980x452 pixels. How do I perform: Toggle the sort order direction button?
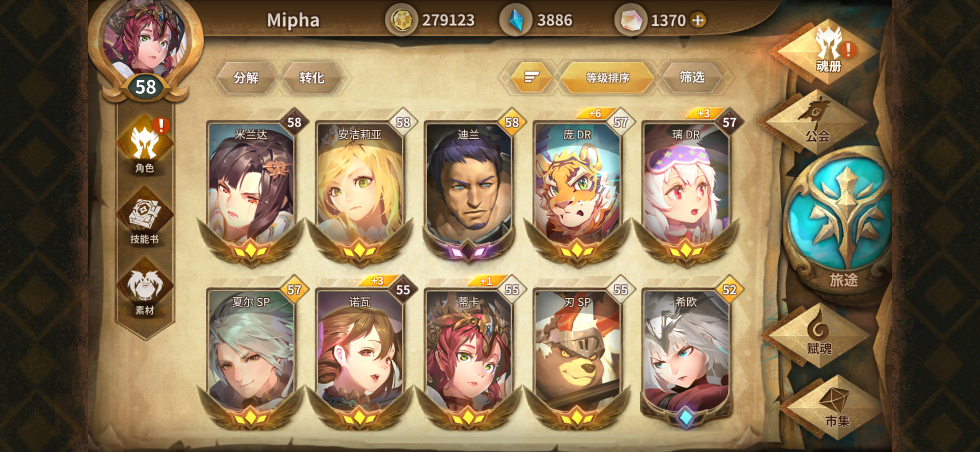coord(531,77)
